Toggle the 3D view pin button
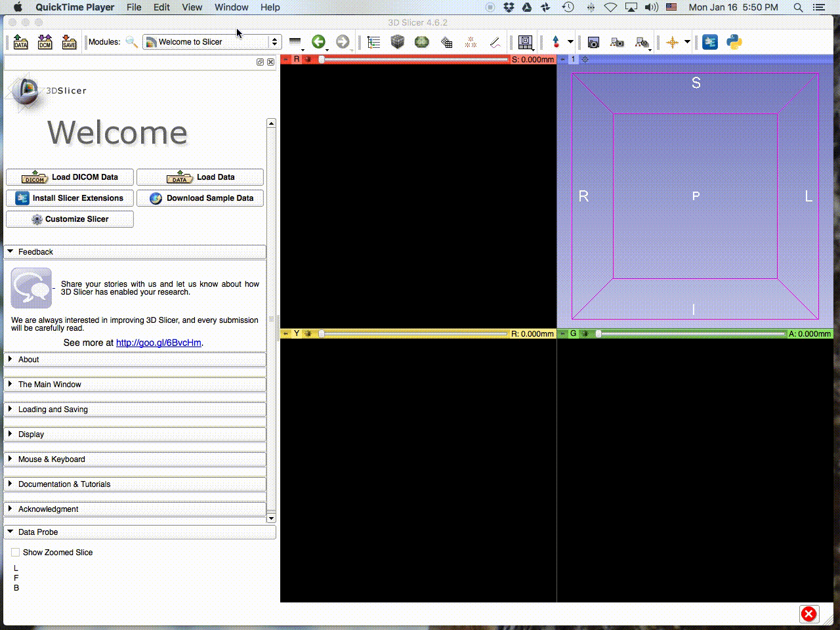This screenshot has height=630, width=840. tap(562, 59)
